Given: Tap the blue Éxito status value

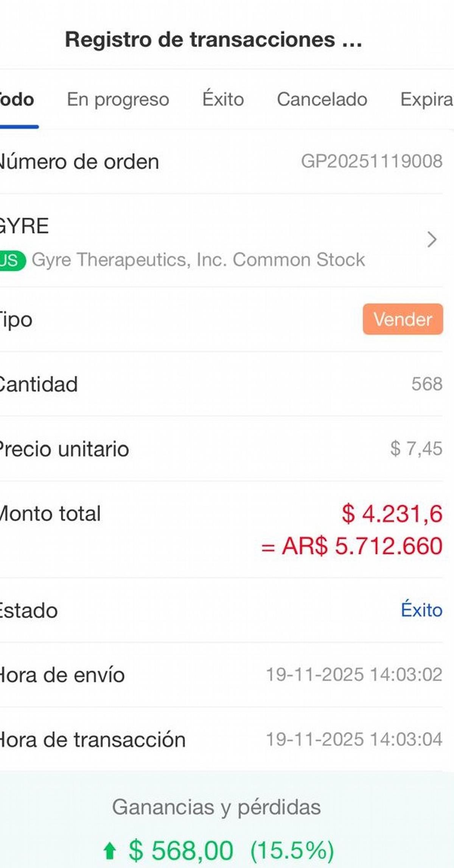Looking at the screenshot, I should click(x=421, y=610).
